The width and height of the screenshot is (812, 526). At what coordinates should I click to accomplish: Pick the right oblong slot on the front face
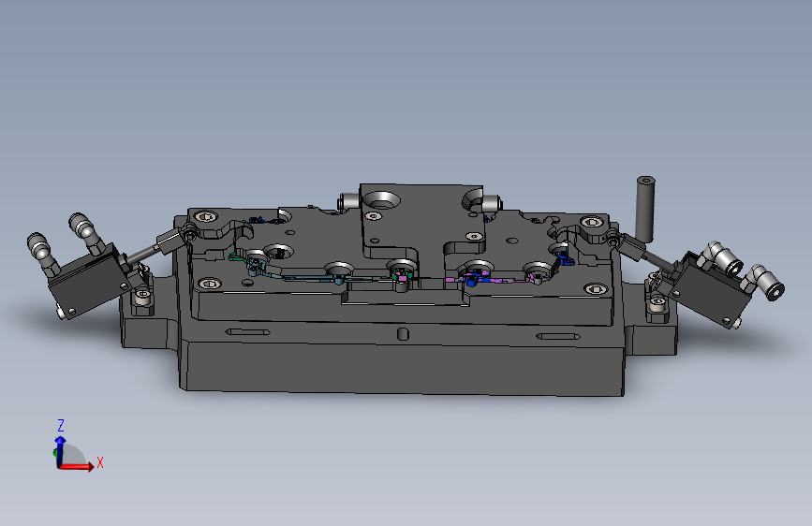558,337
